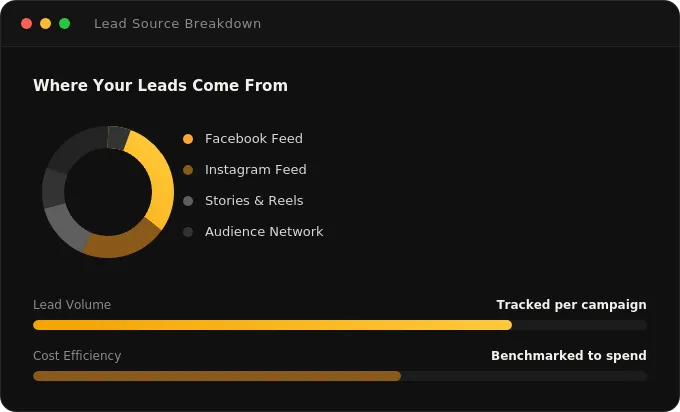
Task: Select the Audience Network legend label
Action: (x=264, y=232)
